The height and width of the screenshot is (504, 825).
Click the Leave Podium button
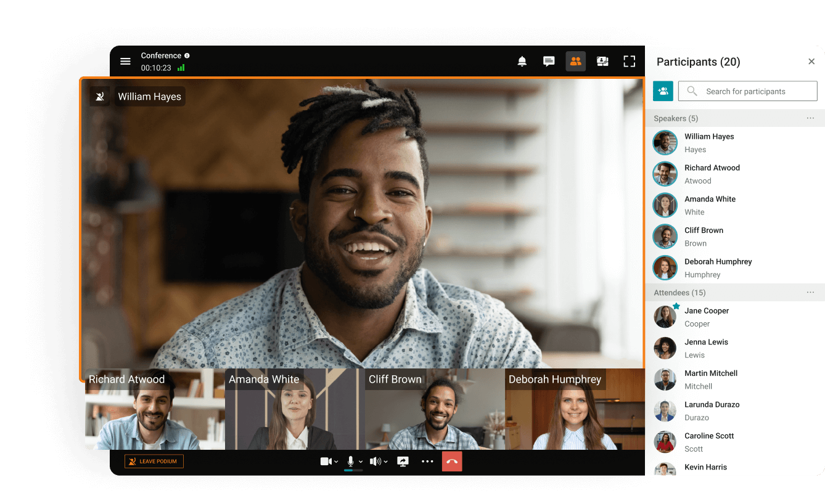154,461
